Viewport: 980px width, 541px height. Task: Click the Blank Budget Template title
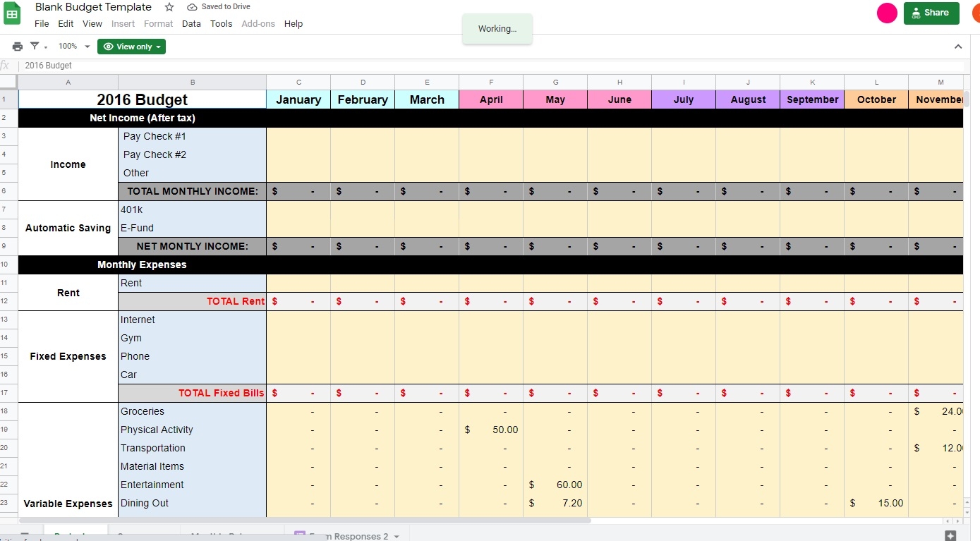[x=93, y=7]
